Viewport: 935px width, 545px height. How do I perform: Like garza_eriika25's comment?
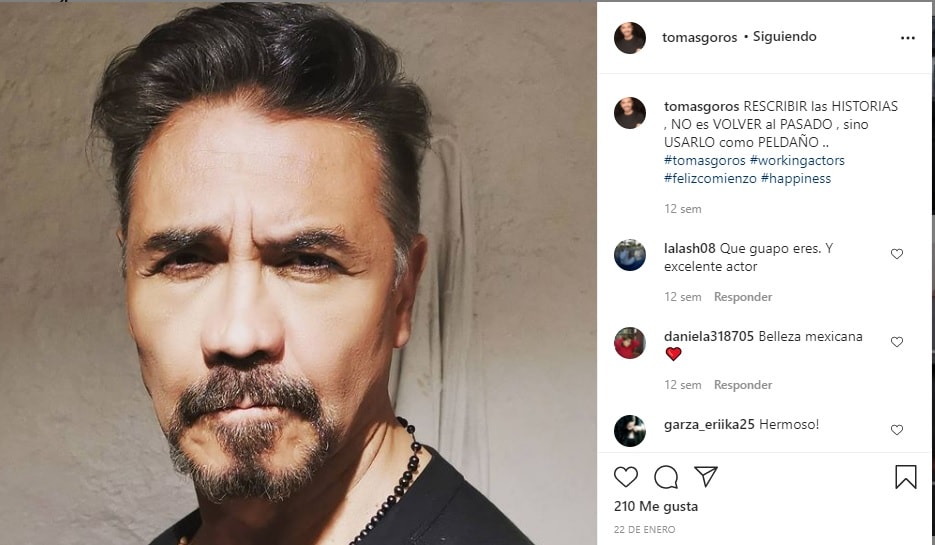point(897,430)
